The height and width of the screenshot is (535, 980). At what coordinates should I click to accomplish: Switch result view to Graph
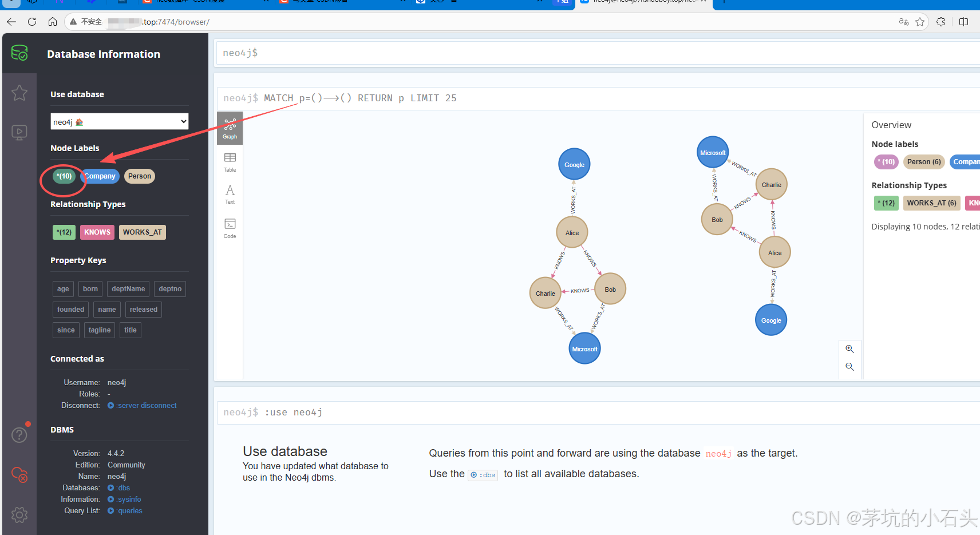[x=230, y=129]
